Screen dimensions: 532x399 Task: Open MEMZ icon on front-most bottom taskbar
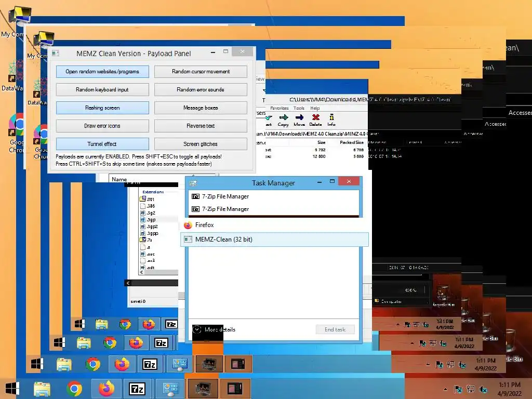coord(235,389)
